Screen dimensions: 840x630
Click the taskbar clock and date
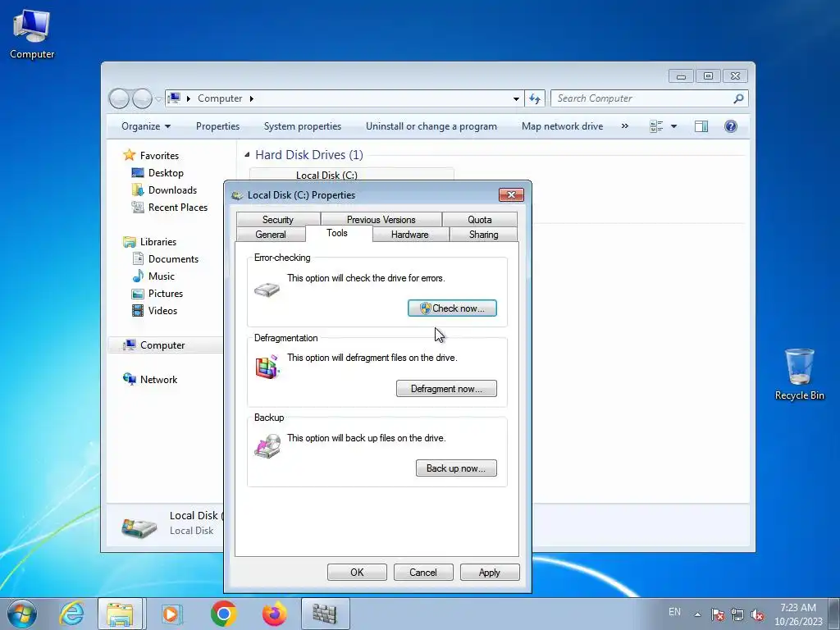[798, 614]
